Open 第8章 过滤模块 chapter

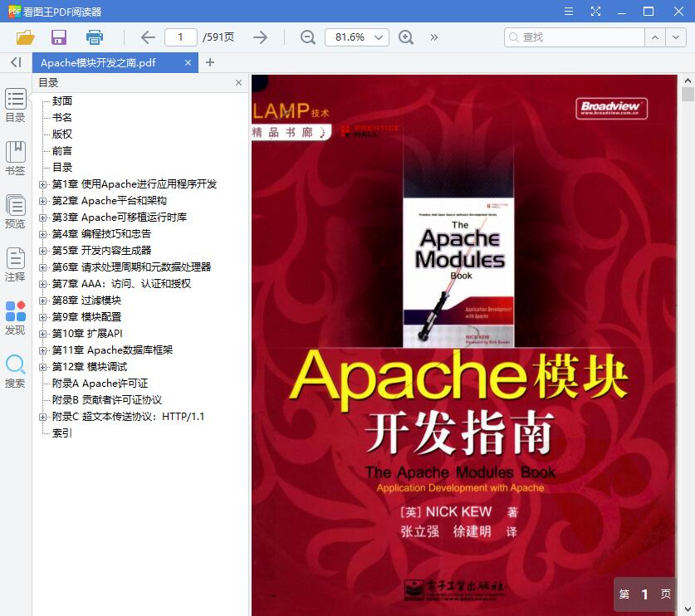86,301
